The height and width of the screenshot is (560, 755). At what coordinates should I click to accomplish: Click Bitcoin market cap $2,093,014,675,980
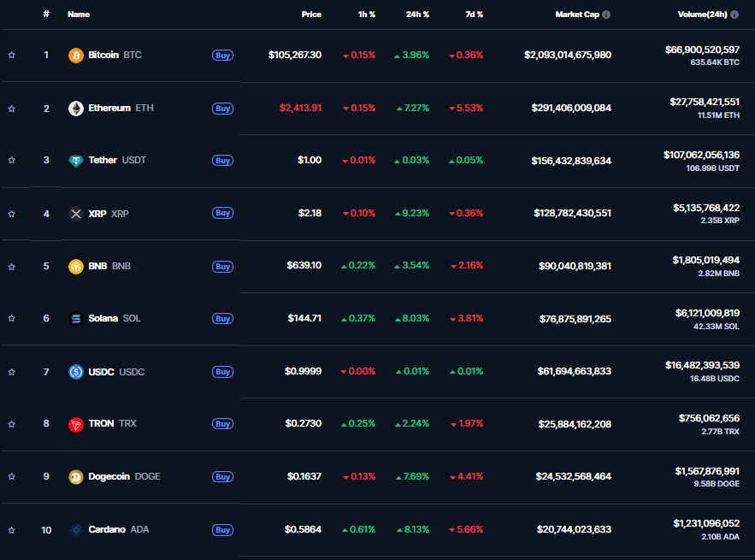(568, 55)
